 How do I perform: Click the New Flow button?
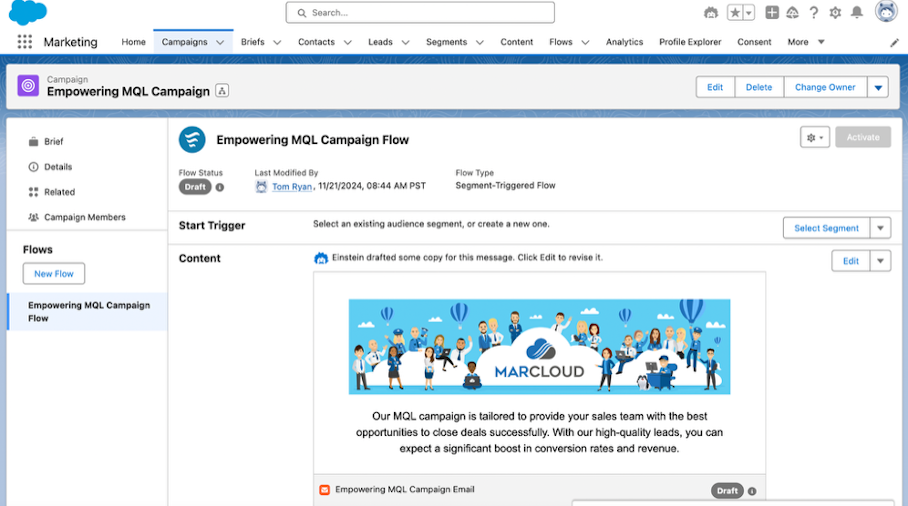click(x=54, y=274)
